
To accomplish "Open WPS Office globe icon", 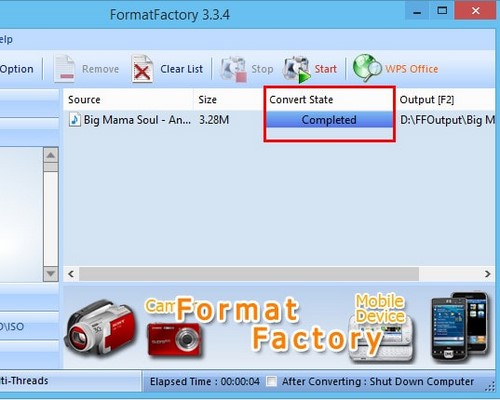I will pyautogui.click(x=367, y=68).
